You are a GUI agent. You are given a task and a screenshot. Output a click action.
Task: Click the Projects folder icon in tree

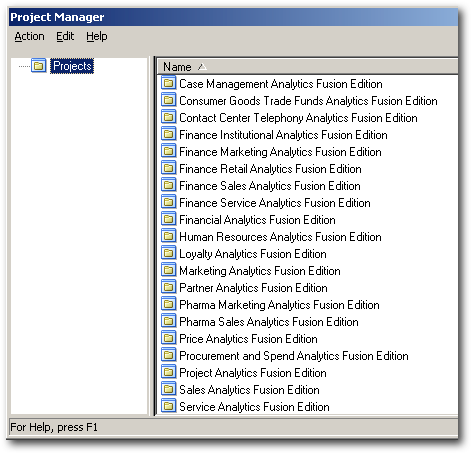(x=39, y=66)
